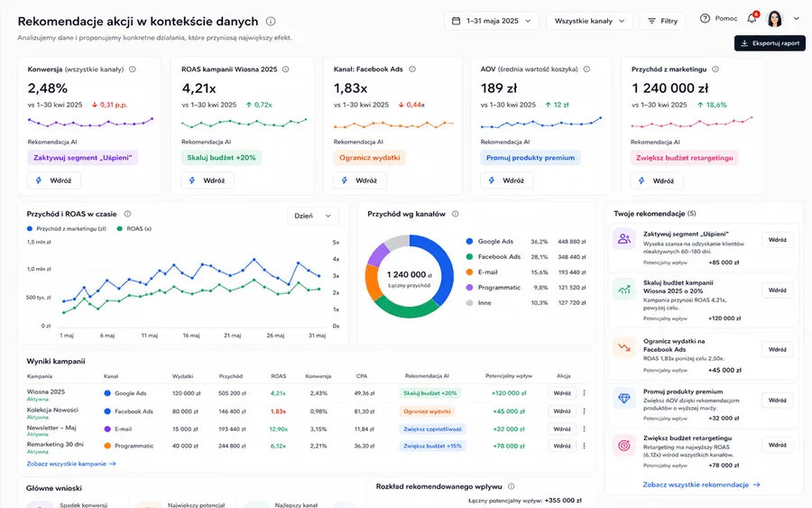Image resolution: width=812 pixels, height=508 pixels.
Task: Expand the account menu chevron beside avatar
Action: click(797, 19)
